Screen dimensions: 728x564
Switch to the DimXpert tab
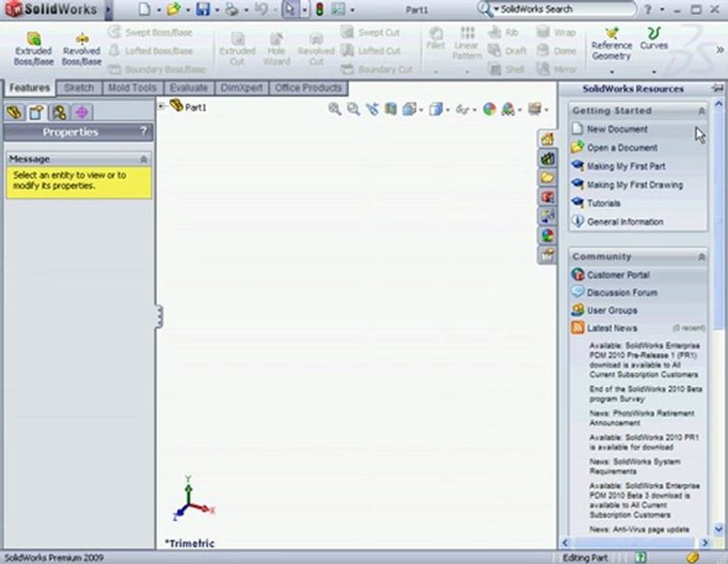pyautogui.click(x=241, y=88)
